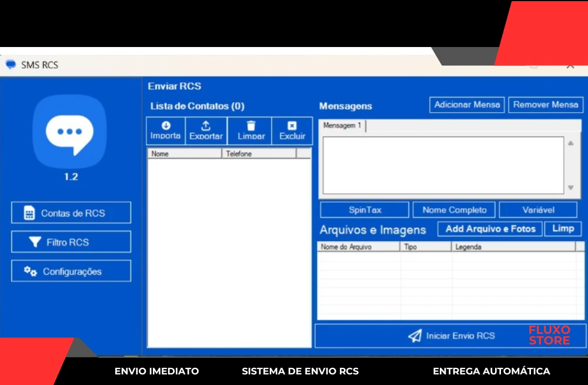Screen dimensions: 588x385
Task: Insert SpinTax into the message
Action: pos(364,209)
